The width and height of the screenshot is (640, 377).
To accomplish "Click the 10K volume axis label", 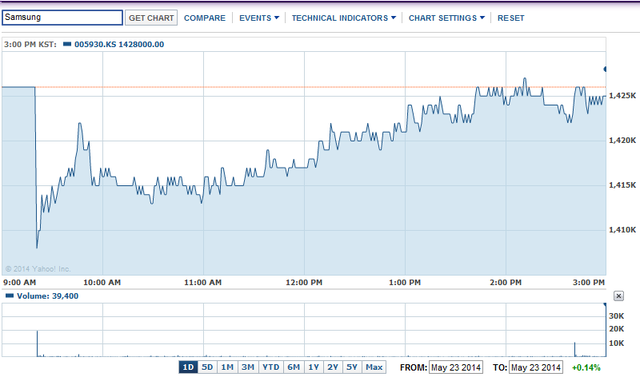I will 616,344.
